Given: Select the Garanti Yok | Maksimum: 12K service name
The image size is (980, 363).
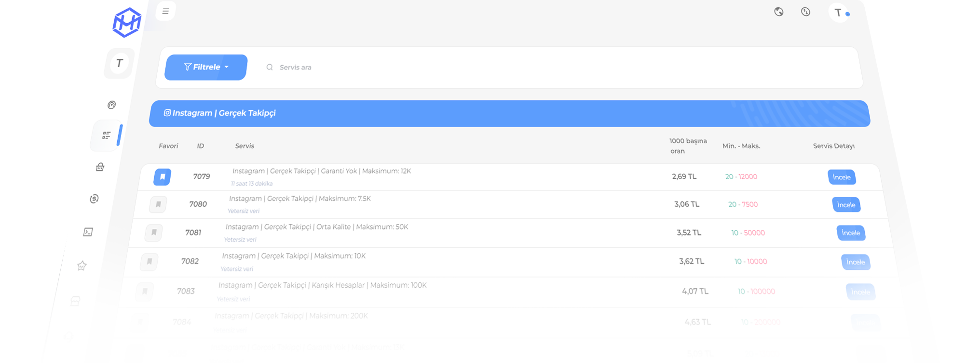Looking at the screenshot, I should (x=322, y=171).
